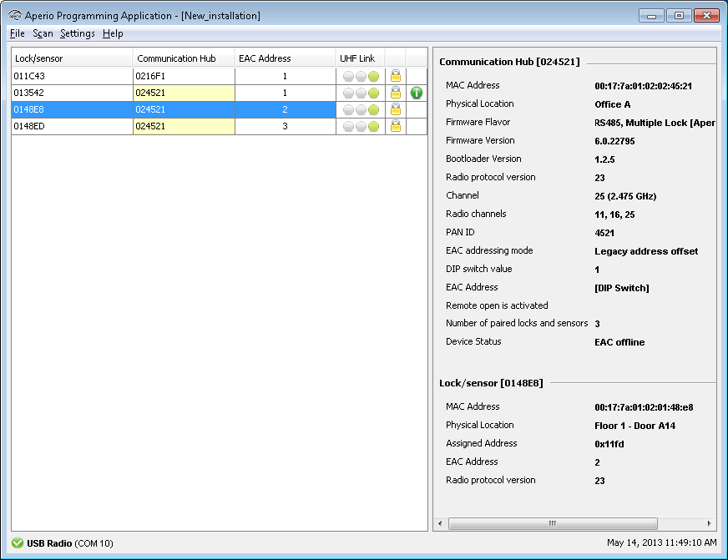Select lock 013542 in the list
Screen dimensions: 728x560
(x=72, y=93)
